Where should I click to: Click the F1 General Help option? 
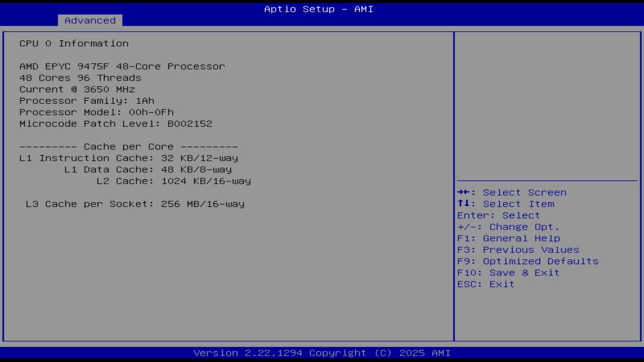pyautogui.click(x=508, y=238)
